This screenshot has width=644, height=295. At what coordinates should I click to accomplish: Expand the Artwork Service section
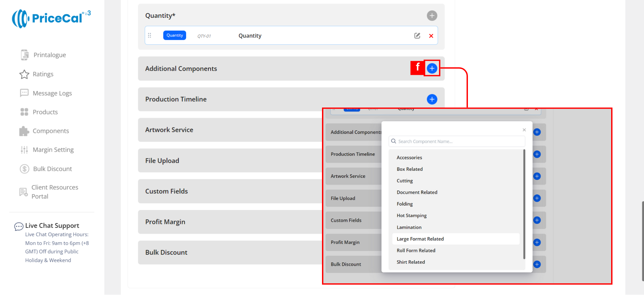[169, 130]
